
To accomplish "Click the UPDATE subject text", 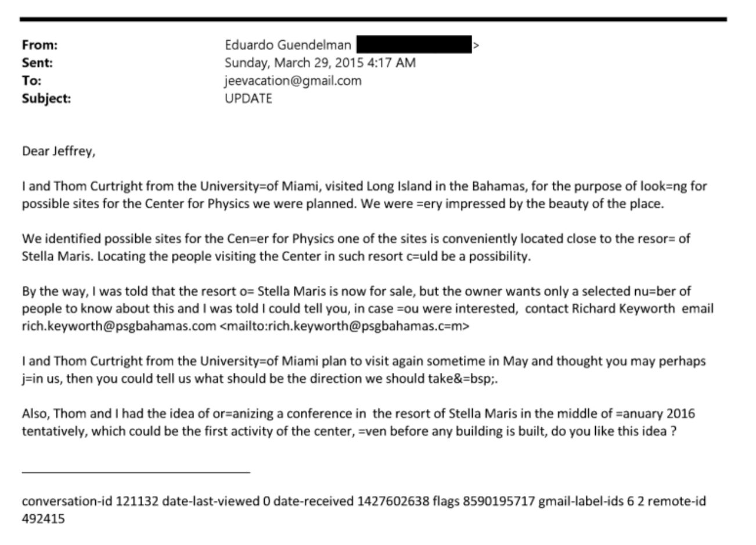I will tap(248, 98).
